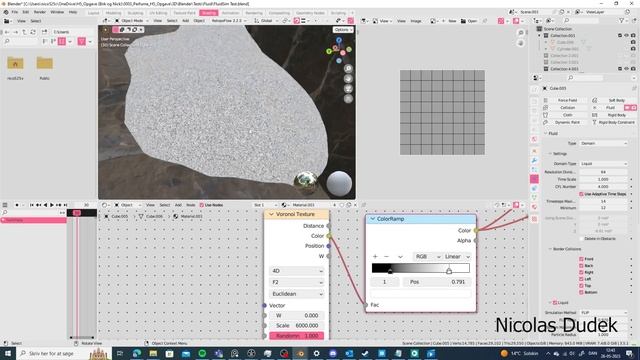Click the Voronoi Randomness slider

point(297,336)
